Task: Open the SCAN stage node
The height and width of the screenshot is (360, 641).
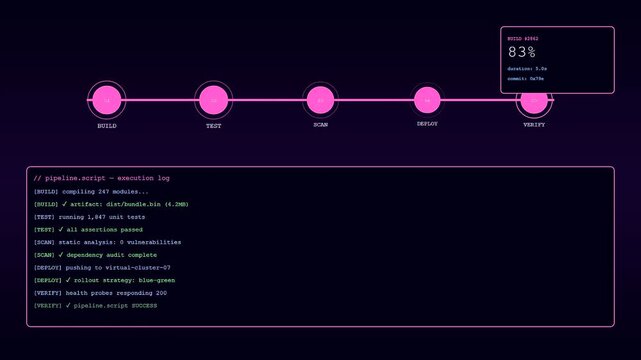Action: 320,100
